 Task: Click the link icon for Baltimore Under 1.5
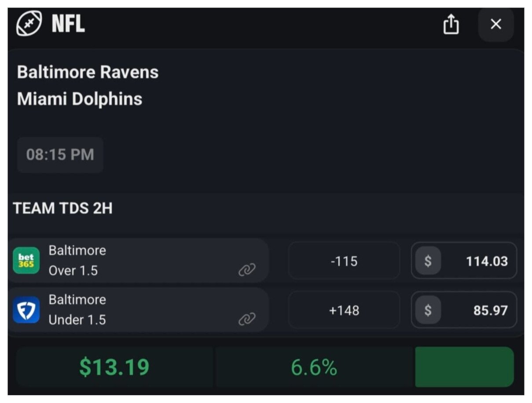[247, 319]
